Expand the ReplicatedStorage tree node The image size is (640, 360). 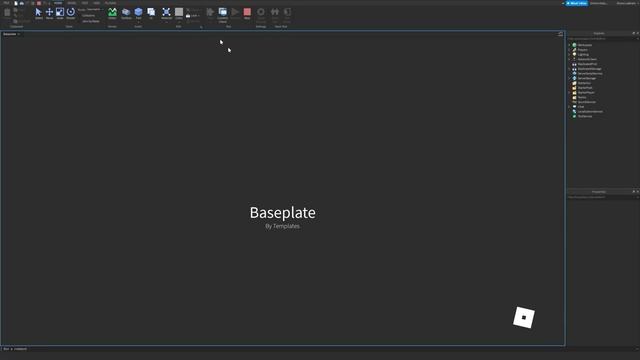[569, 69]
